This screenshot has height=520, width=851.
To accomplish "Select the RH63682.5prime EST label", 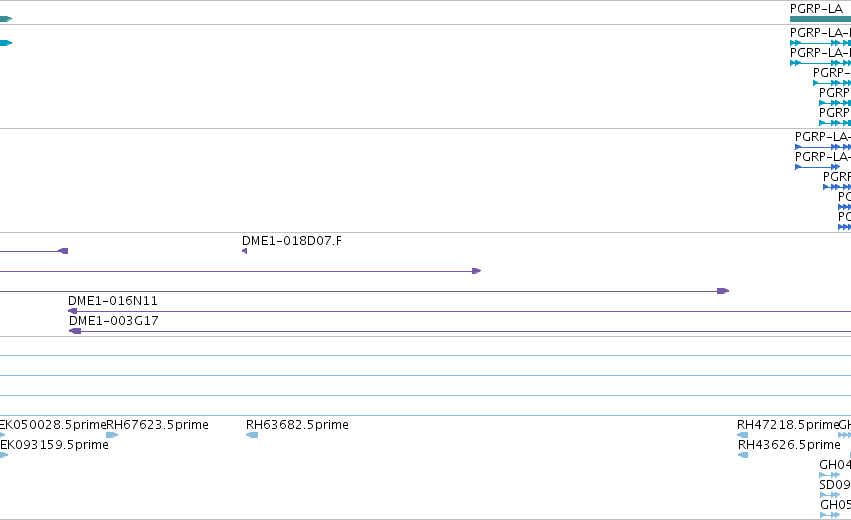I will click(x=297, y=424).
